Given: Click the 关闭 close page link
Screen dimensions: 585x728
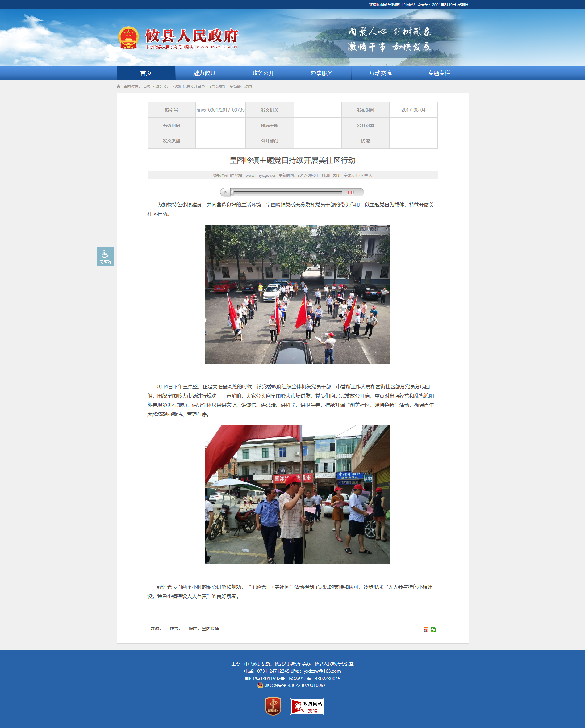Looking at the screenshot, I should tap(336, 175).
